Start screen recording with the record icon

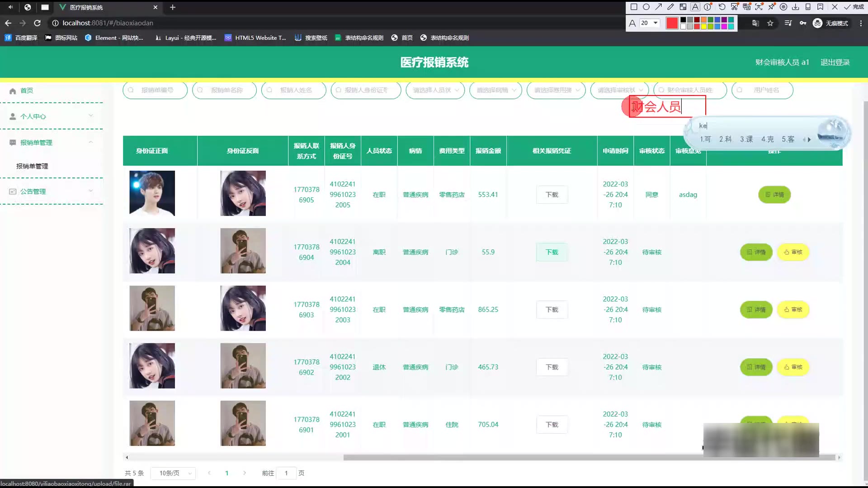point(783,7)
